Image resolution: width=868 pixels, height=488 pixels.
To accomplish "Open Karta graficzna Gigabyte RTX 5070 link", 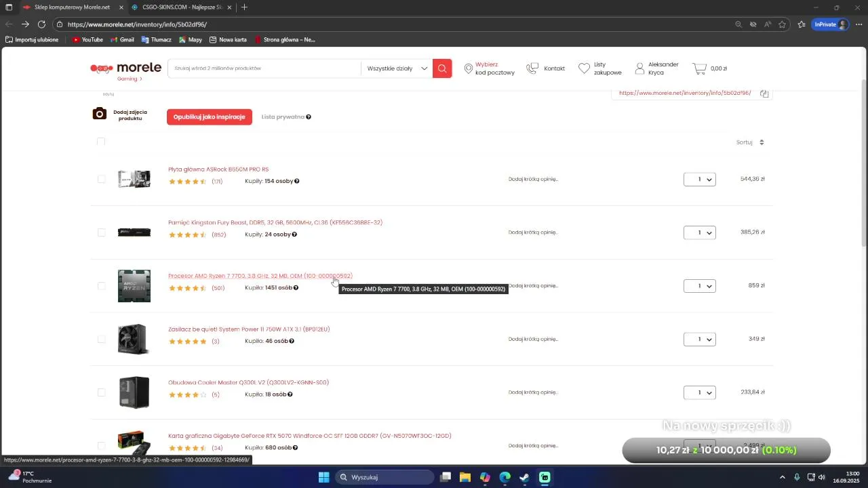I will click(310, 436).
